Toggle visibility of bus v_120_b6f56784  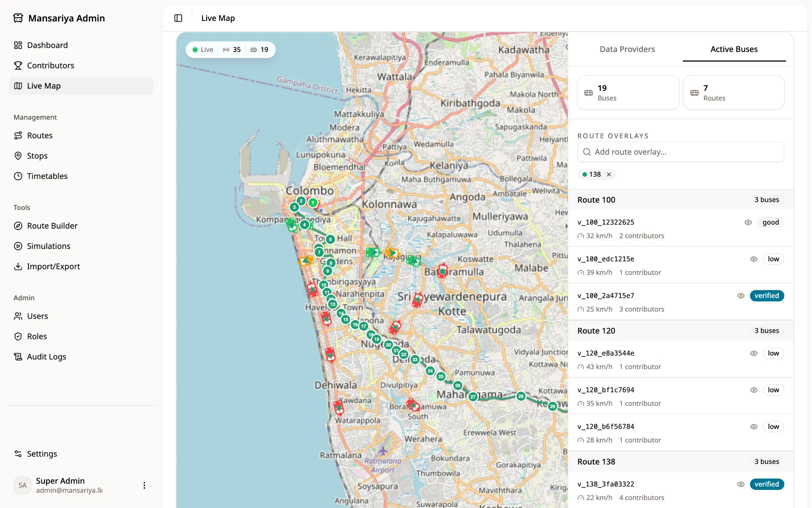(754, 427)
